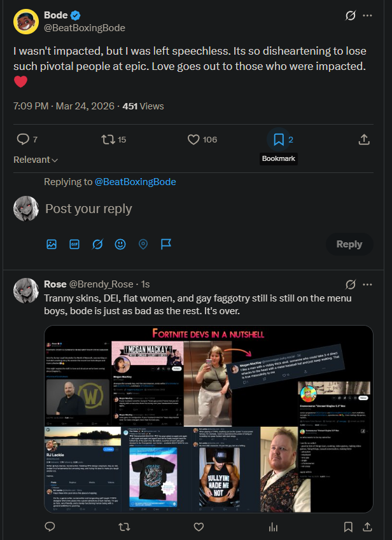The image size is (392, 540).
Task: Open the @BeatBoxingBode replying-to link
Action: pos(135,181)
